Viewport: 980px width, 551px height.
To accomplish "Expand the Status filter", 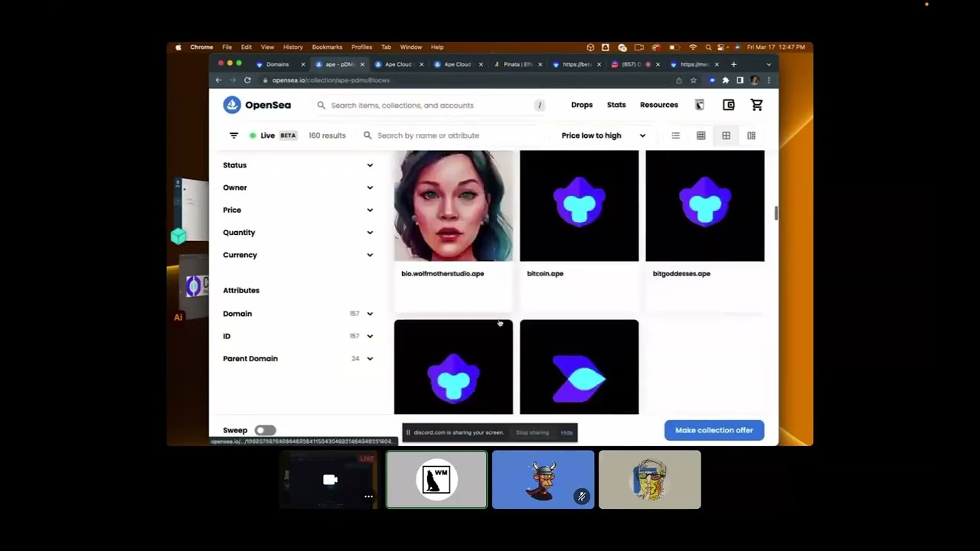I will pos(298,165).
